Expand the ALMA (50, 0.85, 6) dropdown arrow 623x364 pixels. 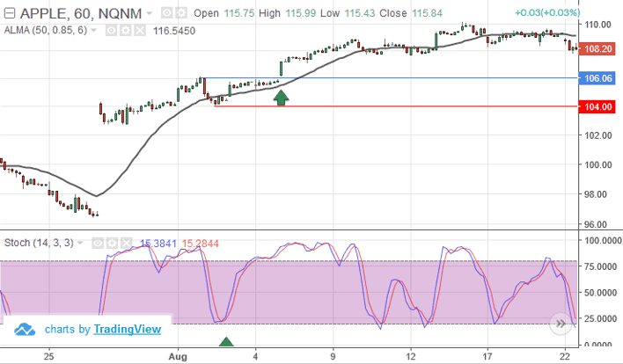coord(94,30)
